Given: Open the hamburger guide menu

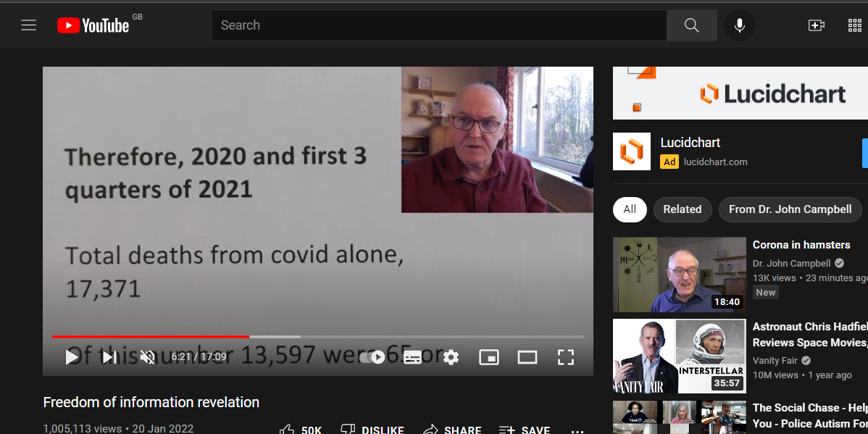Looking at the screenshot, I should (x=29, y=25).
